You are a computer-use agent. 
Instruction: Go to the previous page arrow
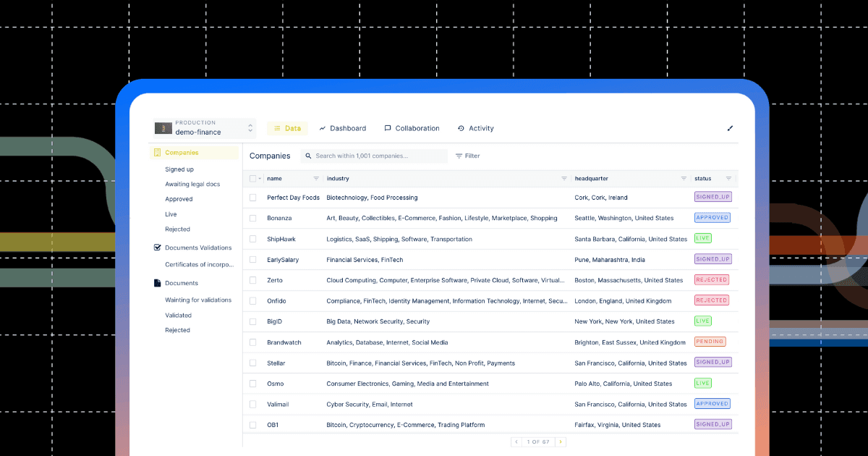tap(516, 442)
